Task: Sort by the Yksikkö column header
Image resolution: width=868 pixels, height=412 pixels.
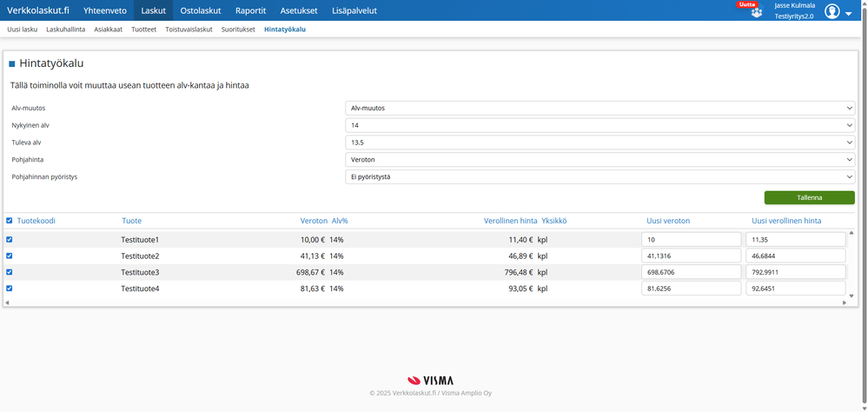Action: [554, 221]
